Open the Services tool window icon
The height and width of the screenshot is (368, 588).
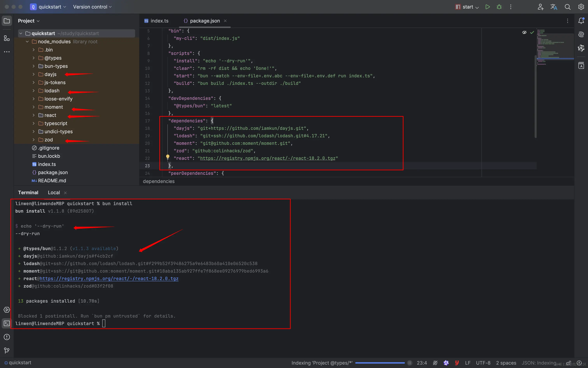(7, 310)
